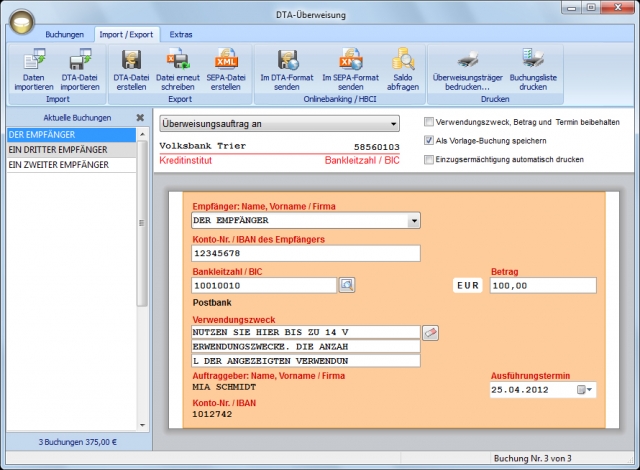The width and height of the screenshot is (640, 470).
Task: Click Datei erneut schreiben icon
Action: tap(178, 60)
